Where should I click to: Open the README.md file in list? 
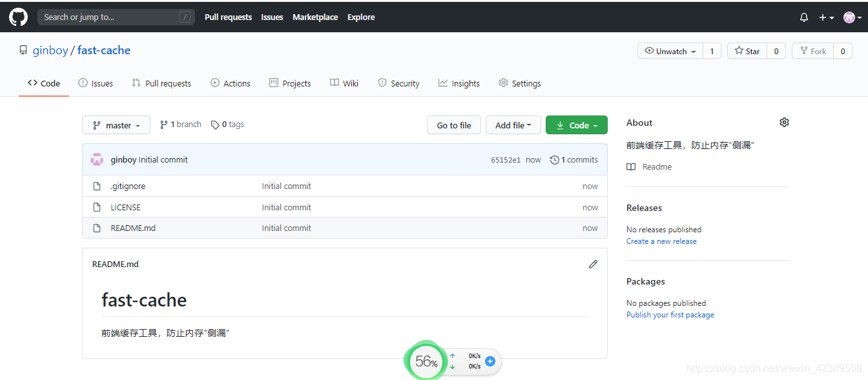133,228
